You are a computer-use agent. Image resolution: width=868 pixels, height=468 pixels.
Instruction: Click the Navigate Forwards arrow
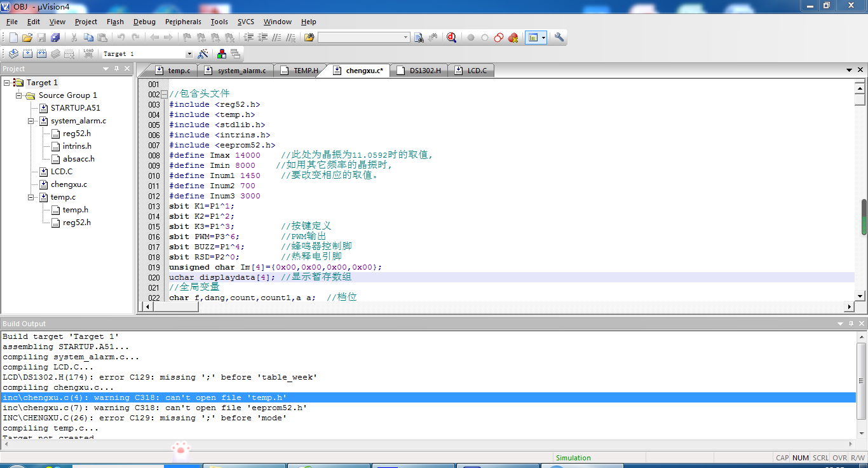[168, 38]
